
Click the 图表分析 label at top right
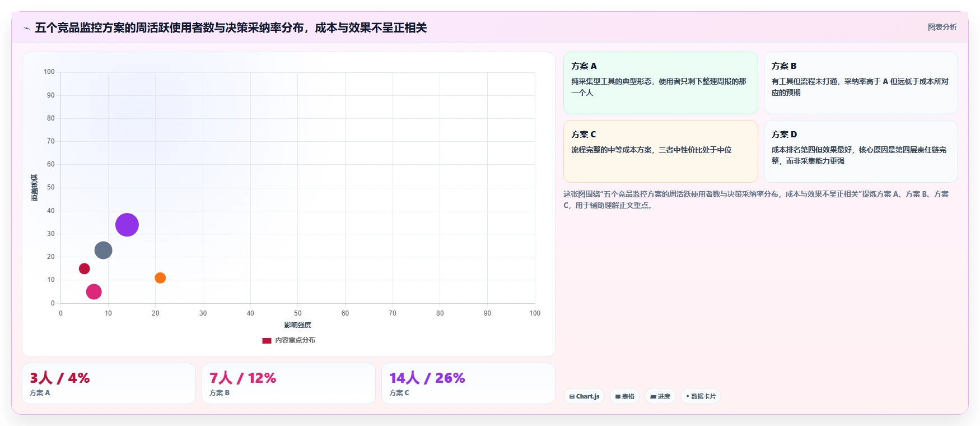click(x=942, y=27)
